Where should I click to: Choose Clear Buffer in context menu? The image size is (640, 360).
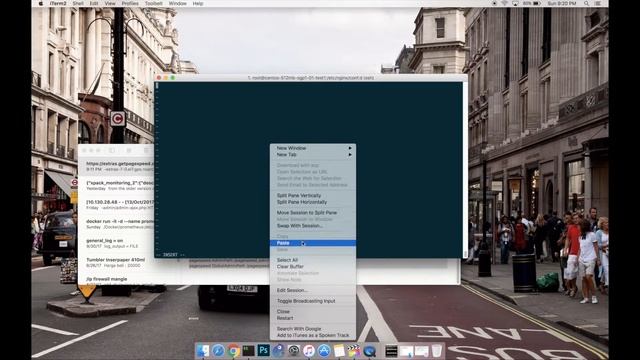tap(313, 267)
